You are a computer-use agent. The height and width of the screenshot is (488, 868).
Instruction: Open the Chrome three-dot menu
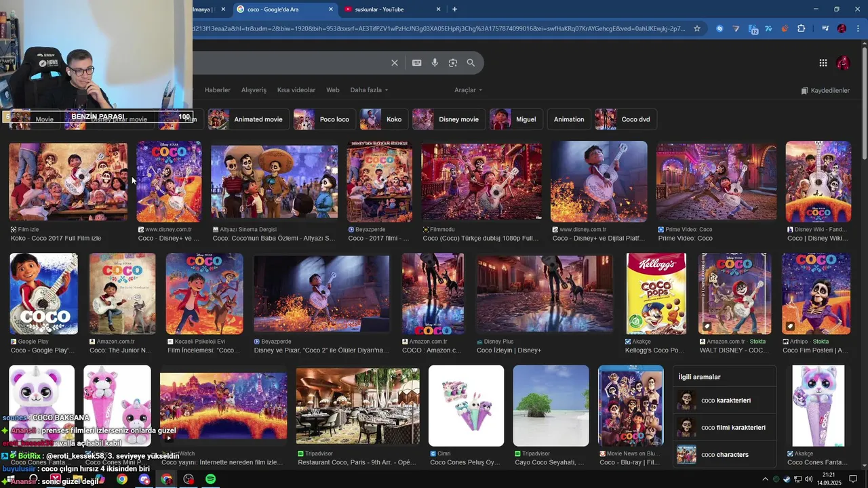(857, 28)
